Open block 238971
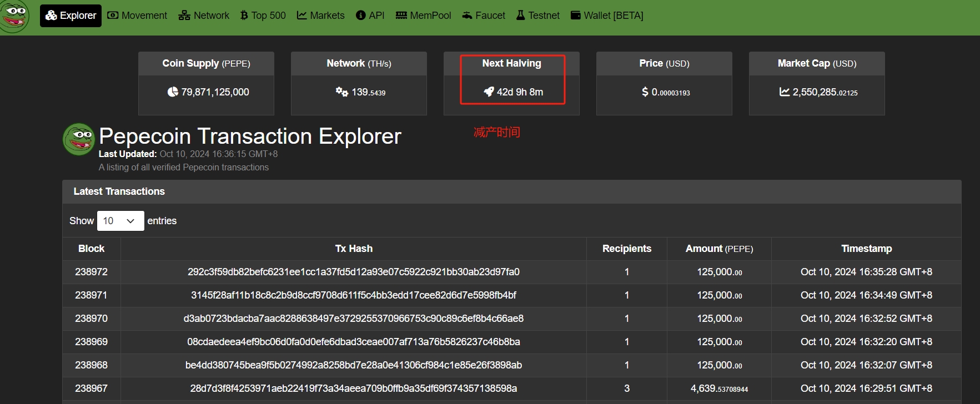This screenshot has width=980, height=404. coord(92,295)
